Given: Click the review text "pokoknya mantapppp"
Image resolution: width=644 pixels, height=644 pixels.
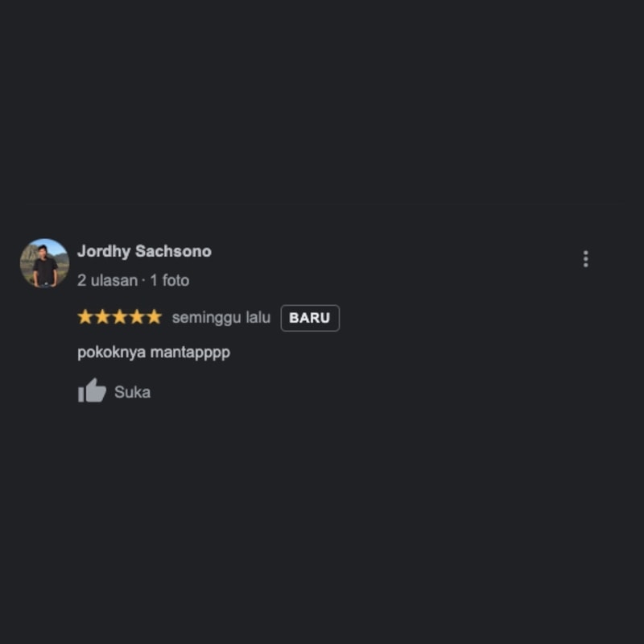Looking at the screenshot, I should [x=154, y=353].
